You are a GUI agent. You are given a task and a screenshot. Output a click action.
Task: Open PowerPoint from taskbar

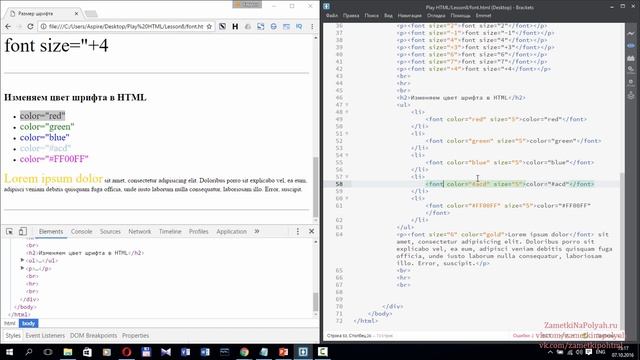pos(283,352)
